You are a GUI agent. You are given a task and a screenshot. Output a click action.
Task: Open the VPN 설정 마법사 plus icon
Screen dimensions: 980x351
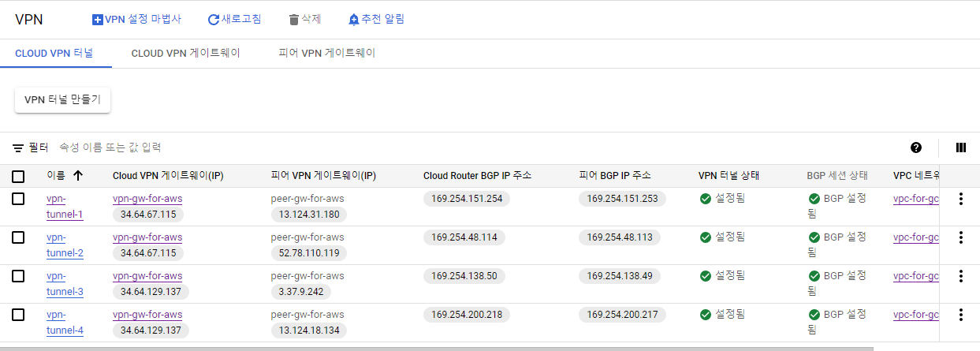point(98,20)
